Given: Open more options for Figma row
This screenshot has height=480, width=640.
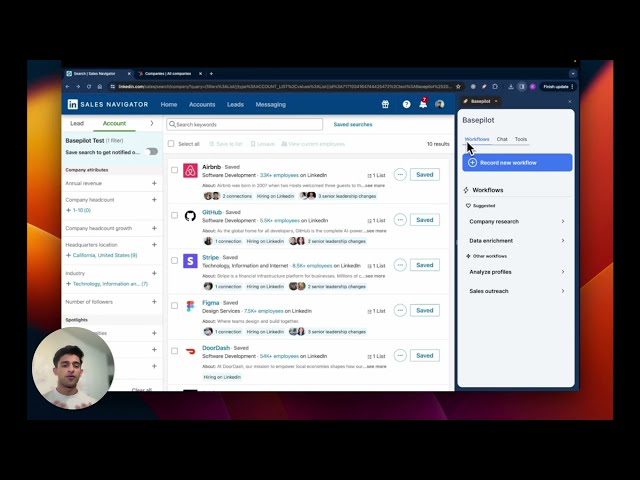Looking at the screenshot, I should (400, 310).
